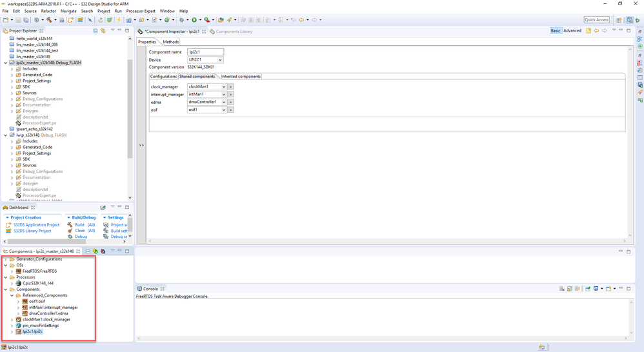Open the Device LPI2C1 dropdown
The height and width of the screenshot is (352, 644).
220,60
